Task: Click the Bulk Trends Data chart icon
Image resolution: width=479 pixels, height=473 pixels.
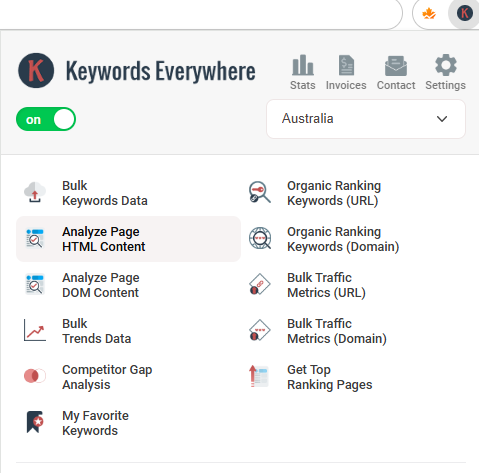Action: 35,330
